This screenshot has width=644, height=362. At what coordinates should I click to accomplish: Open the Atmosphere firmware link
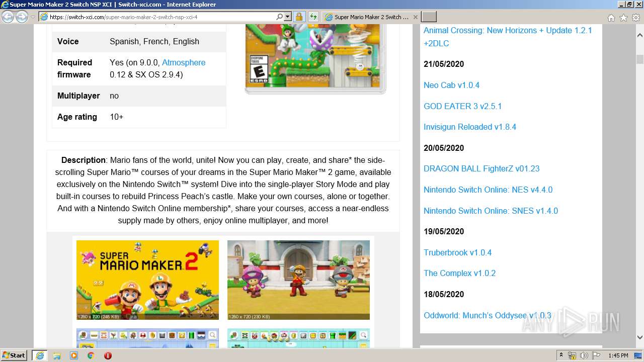pos(184,62)
